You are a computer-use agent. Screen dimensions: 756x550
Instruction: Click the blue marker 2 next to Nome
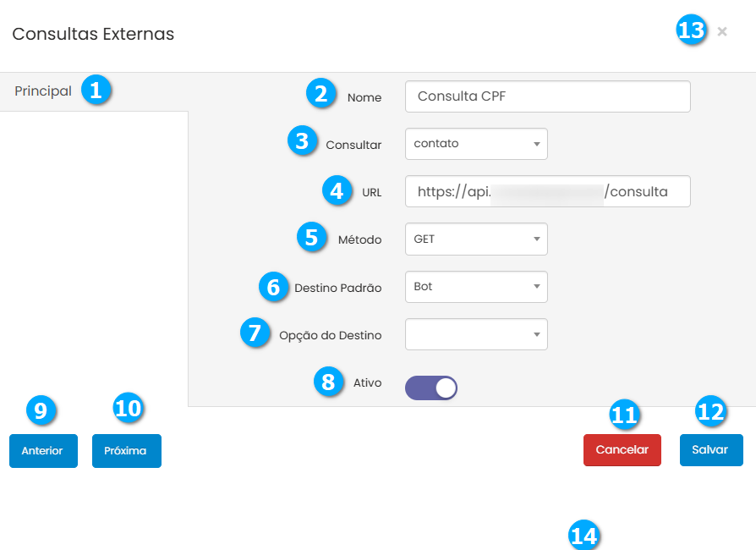[320, 93]
